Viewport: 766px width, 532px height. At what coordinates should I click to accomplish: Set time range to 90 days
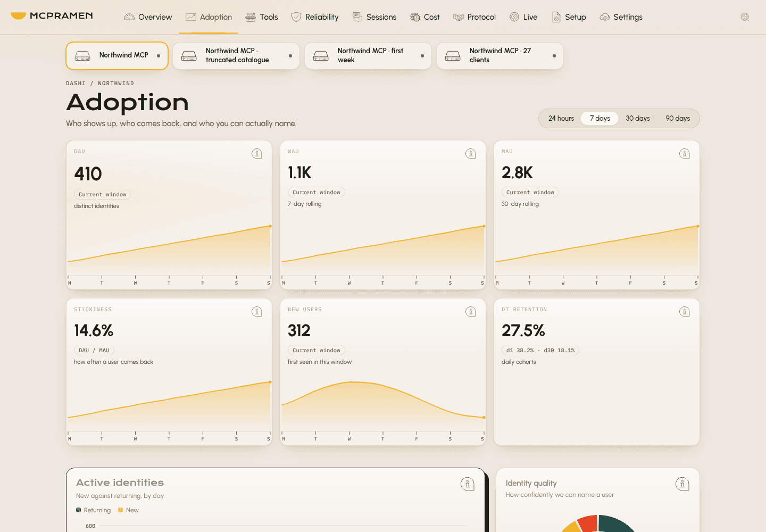click(678, 118)
